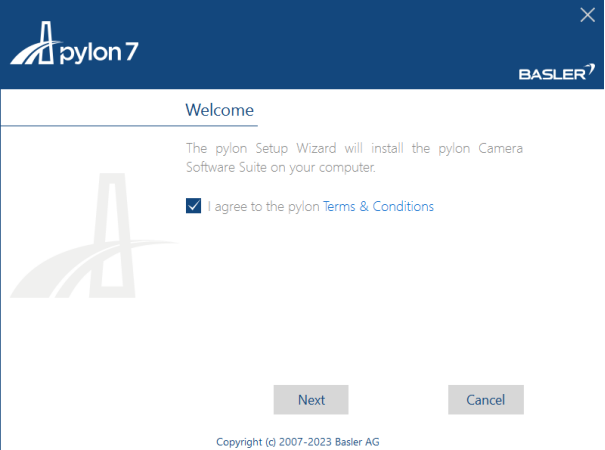This screenshot has width=605, height=450.
Task: Proceed with the Next button
Action: pyautogui.click(x=311, y=399)
